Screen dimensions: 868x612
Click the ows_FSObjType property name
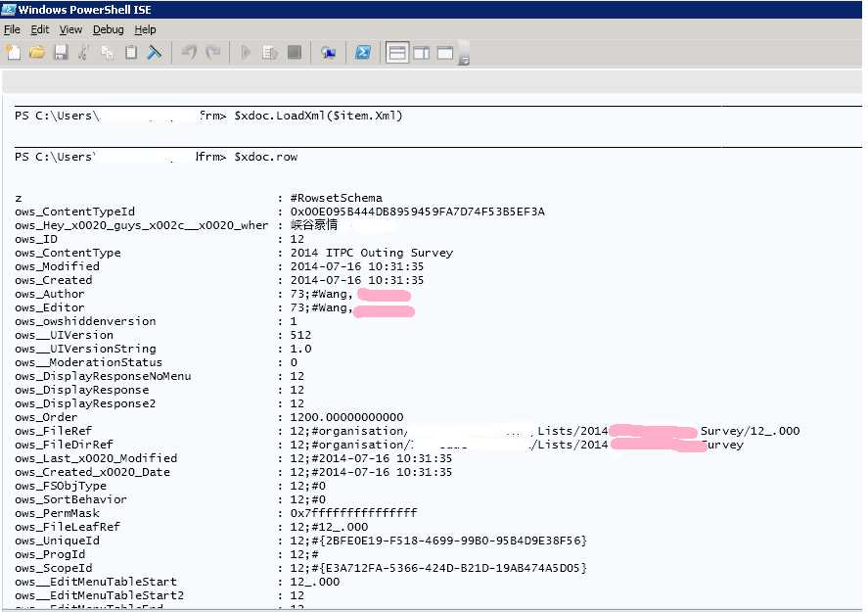pyautogui.click(x=61, y=486)
